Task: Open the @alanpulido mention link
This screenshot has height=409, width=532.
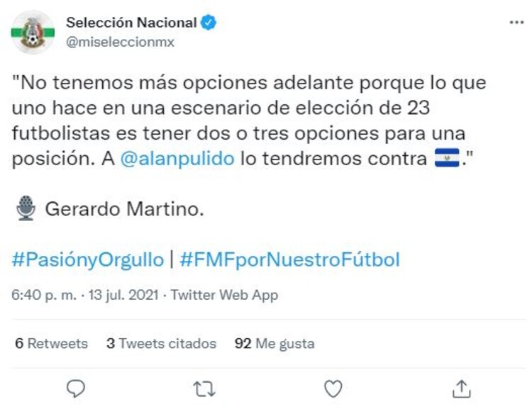Action: pyautogui.click(x=177, y=159)
